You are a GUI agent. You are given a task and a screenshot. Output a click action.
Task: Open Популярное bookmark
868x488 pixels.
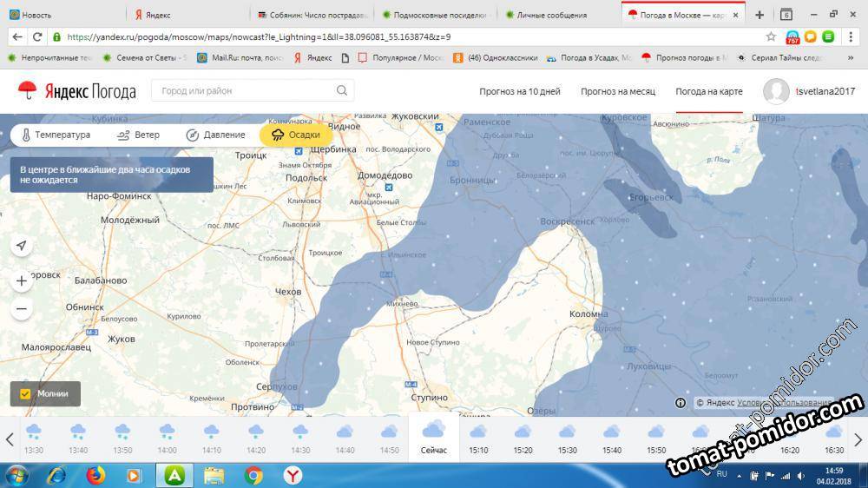pos(401,57)
